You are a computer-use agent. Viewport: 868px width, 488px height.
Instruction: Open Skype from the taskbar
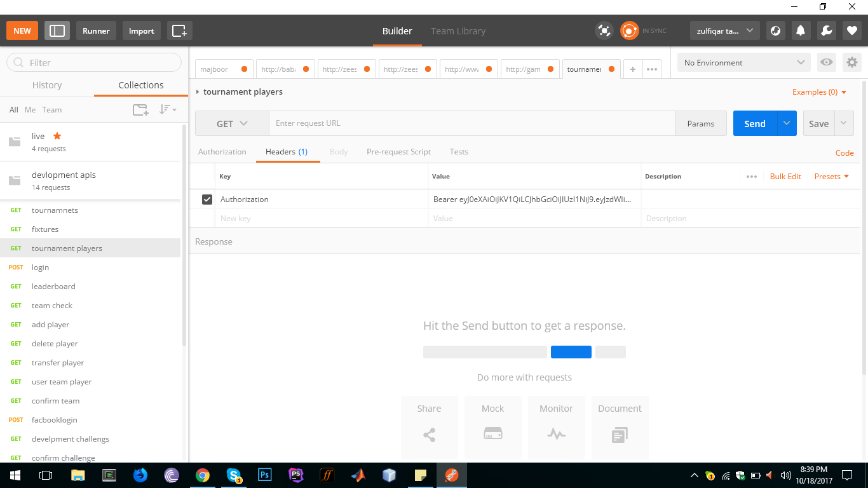click(x=234, y=475)
